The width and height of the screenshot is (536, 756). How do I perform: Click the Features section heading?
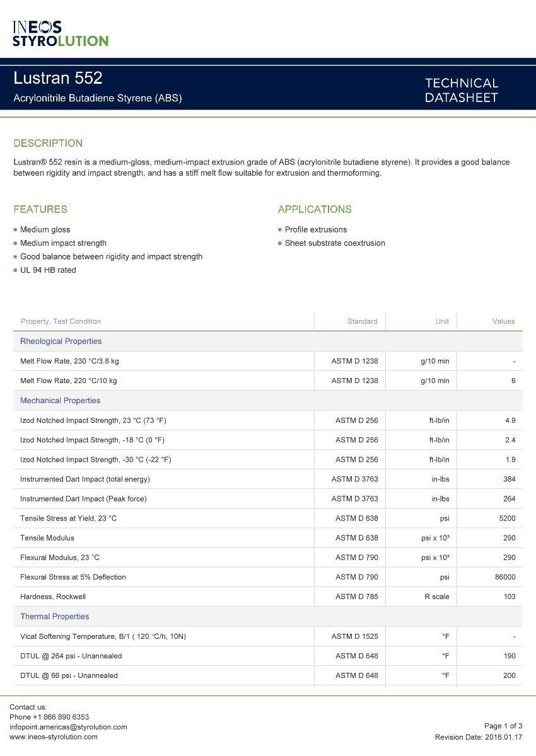pos(40,209)
